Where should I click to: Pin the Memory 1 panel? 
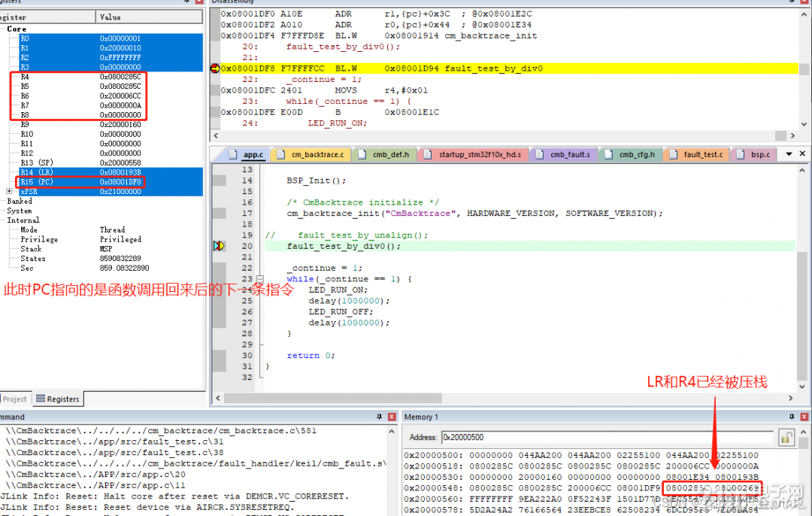(791, 417)
